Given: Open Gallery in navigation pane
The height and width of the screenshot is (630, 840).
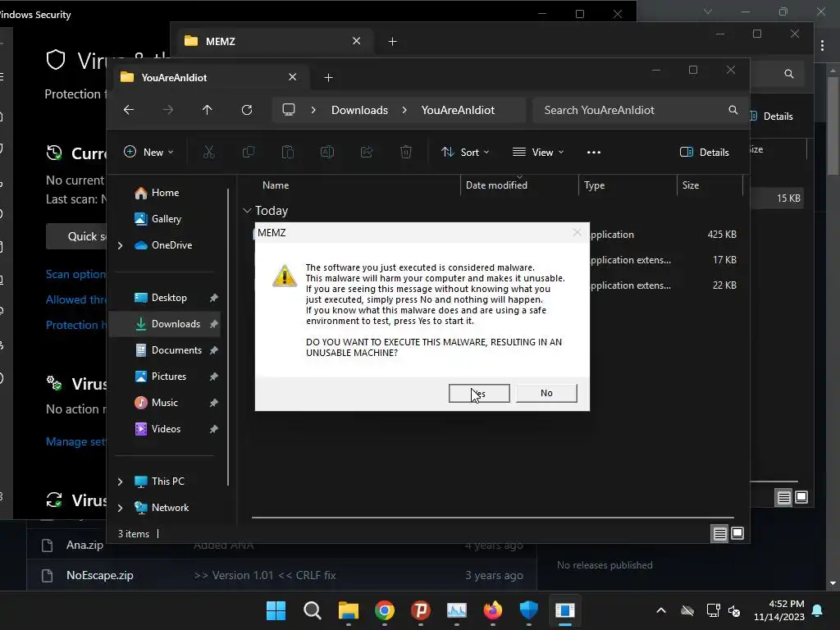Looking at the screenshot, I should 166,219.
